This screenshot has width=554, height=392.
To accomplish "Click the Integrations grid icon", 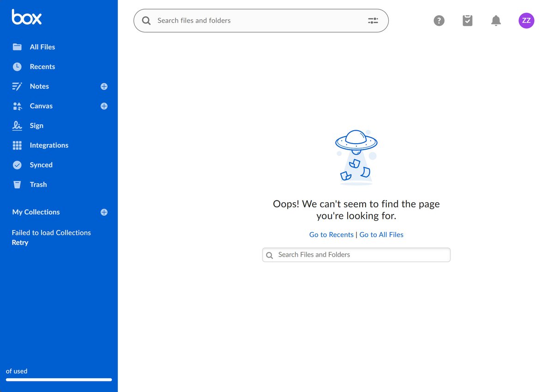I will click(17, 145).
